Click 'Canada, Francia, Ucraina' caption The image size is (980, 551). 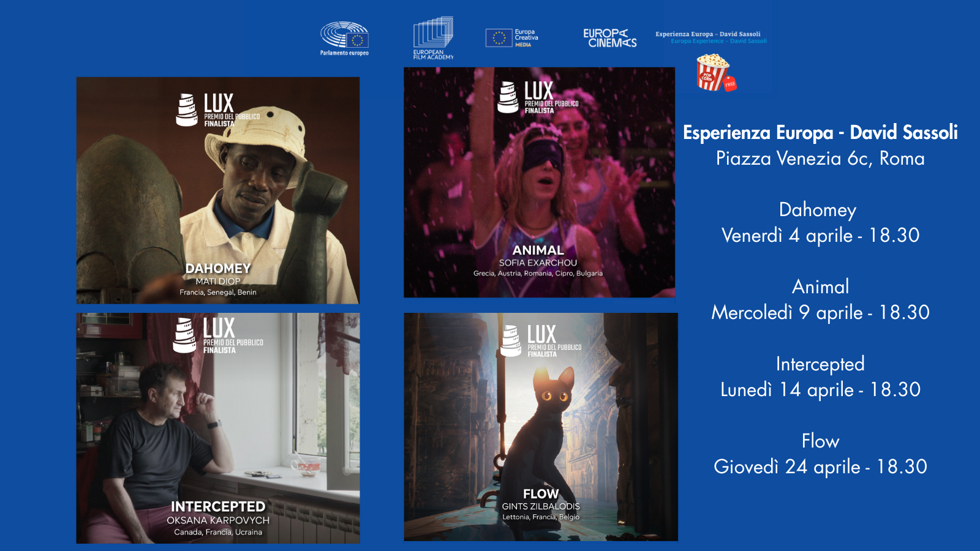pos(218,532)
